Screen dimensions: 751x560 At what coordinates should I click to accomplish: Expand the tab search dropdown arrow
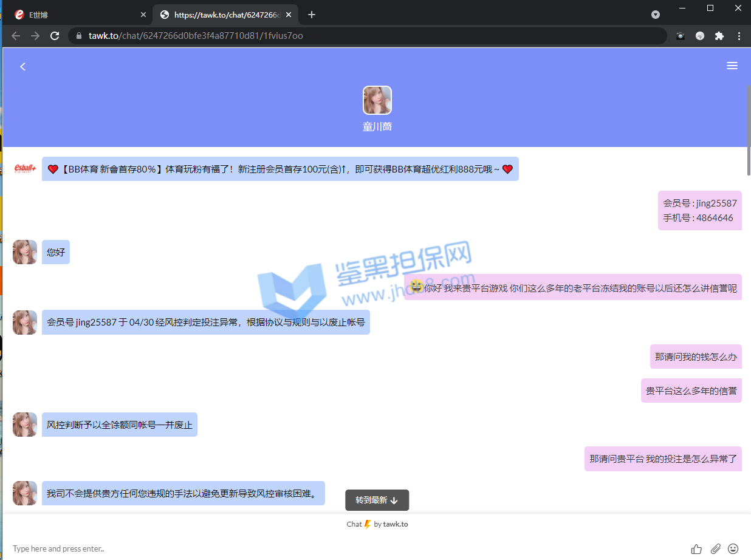[x=656, y=15]
